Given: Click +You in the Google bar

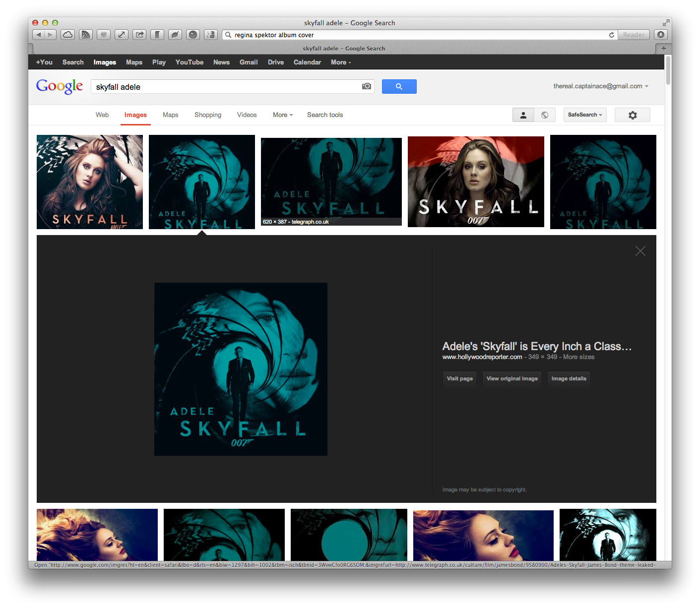Looking at the screenshot, I should [44, 62].
